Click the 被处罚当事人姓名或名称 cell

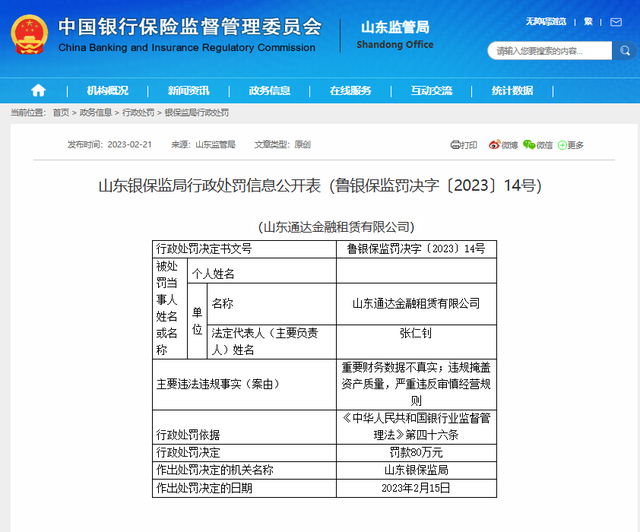point(170,309)
